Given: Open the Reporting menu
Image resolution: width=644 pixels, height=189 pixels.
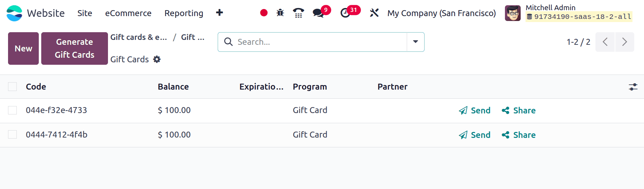Looking at the screenshot, I should click(184, 13).
